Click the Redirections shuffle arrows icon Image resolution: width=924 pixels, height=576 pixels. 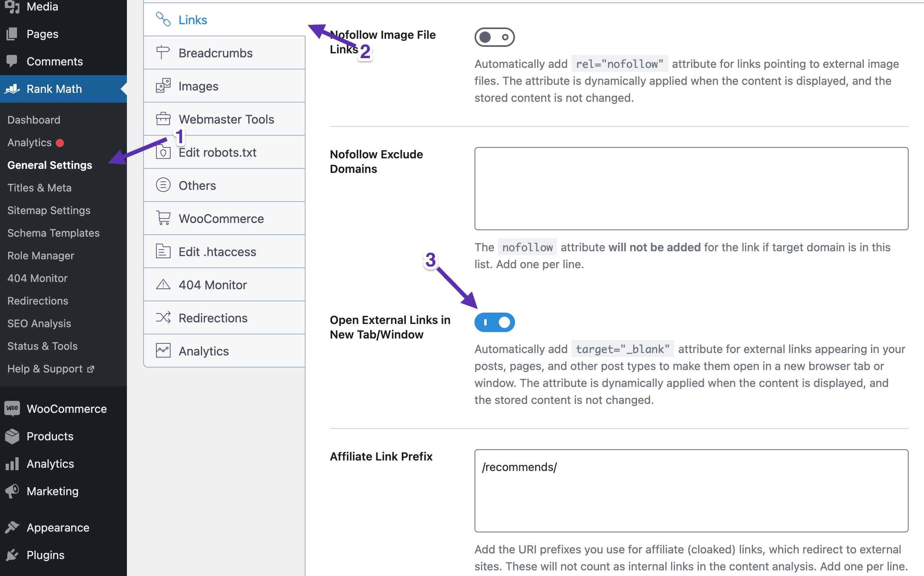[163, 317]
